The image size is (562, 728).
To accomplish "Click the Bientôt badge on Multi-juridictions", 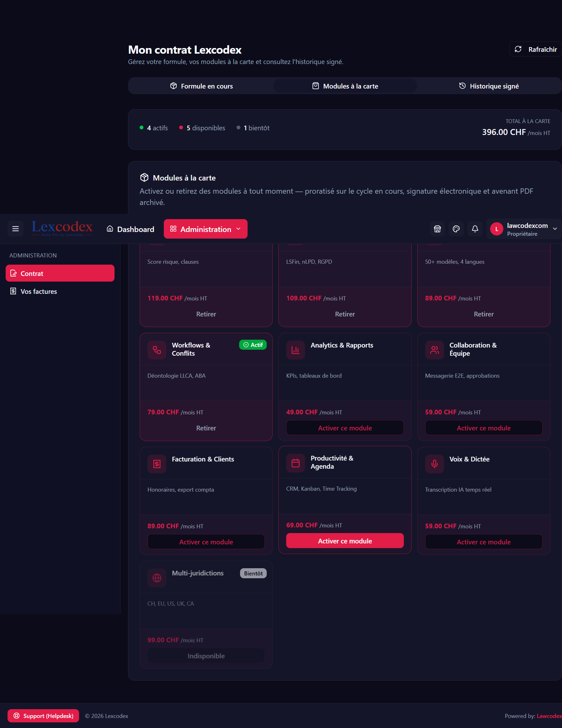I will click(253, 573).
